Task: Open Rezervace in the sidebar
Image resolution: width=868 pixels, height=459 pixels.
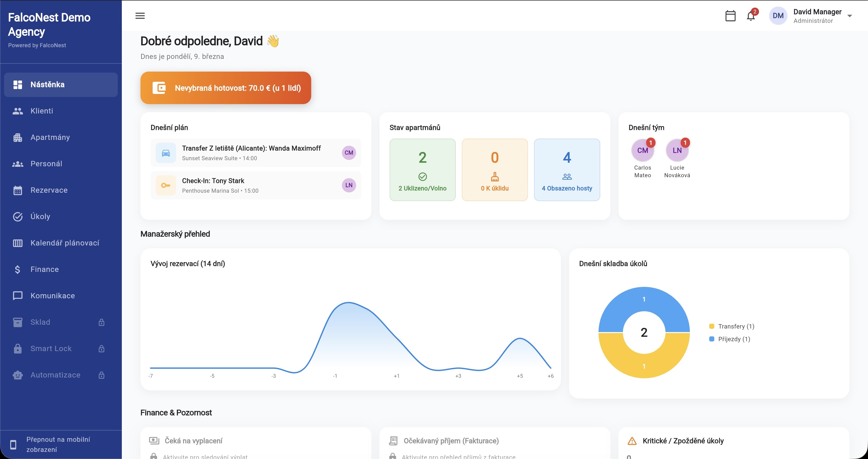Action: click(x=49, y=190)
